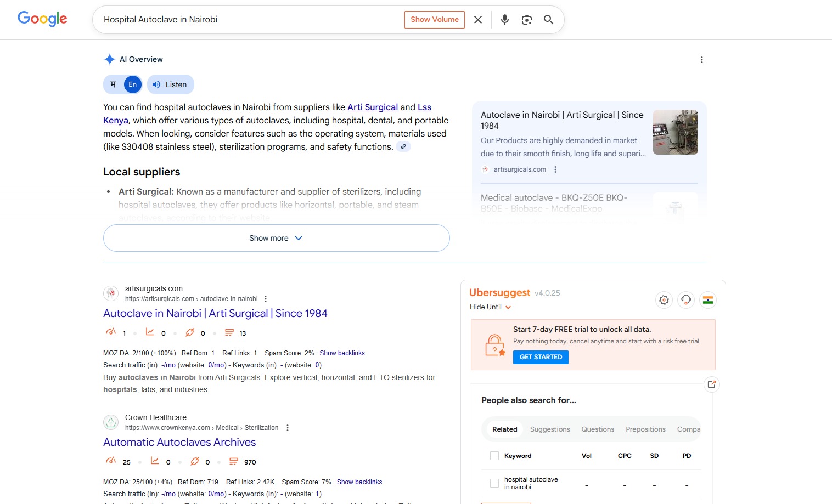
Task: Clear the search box with the X icon
Action: pyautogui.click(x=478, y=20)
